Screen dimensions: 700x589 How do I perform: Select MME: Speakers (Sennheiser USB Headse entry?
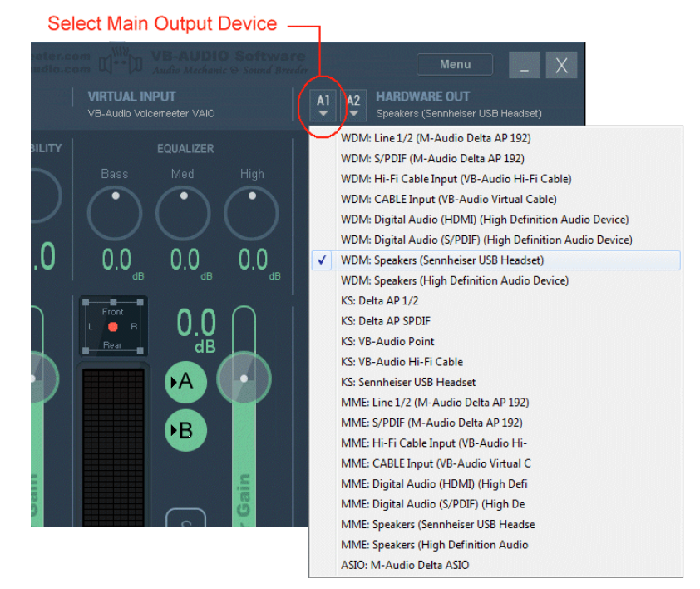[495, 524]
